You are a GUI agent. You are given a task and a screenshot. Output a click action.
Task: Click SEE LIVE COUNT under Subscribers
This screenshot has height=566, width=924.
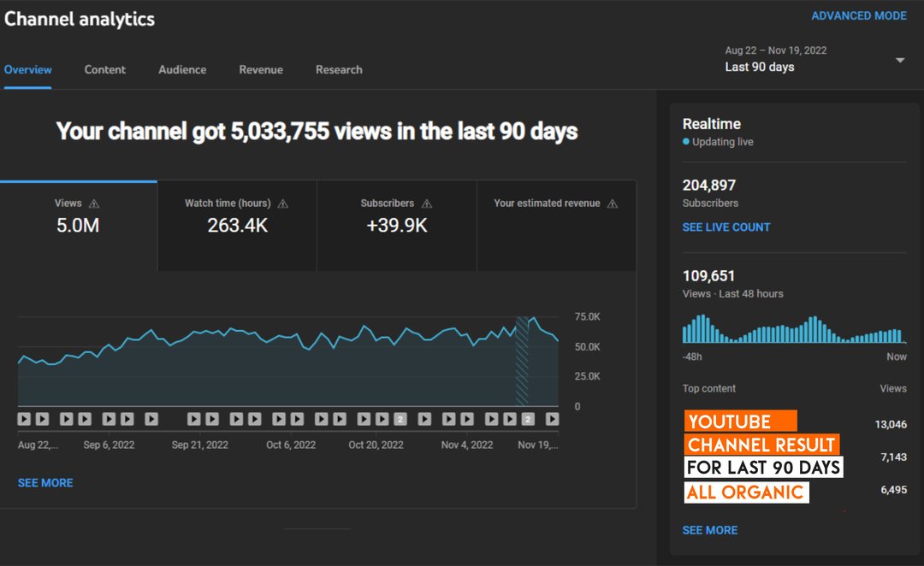tap(726, 227)
